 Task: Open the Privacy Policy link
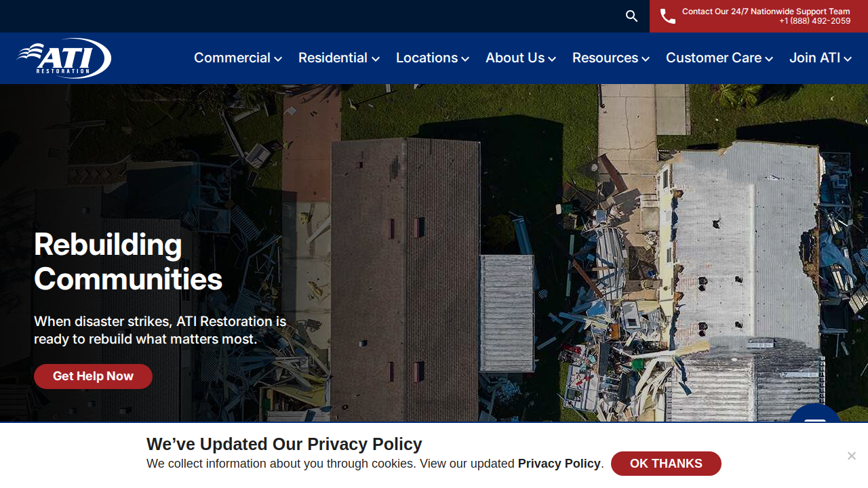[559, 464]
